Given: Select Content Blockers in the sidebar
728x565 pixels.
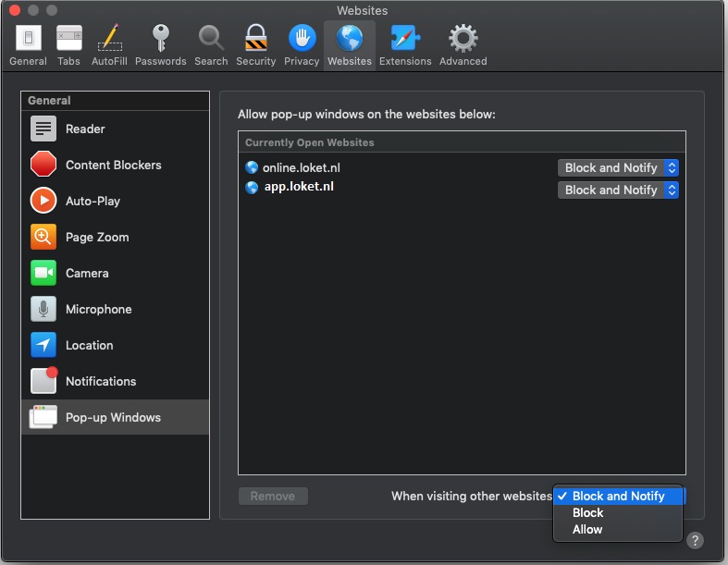Looking at the screenshot, I should tap(115, 165).
